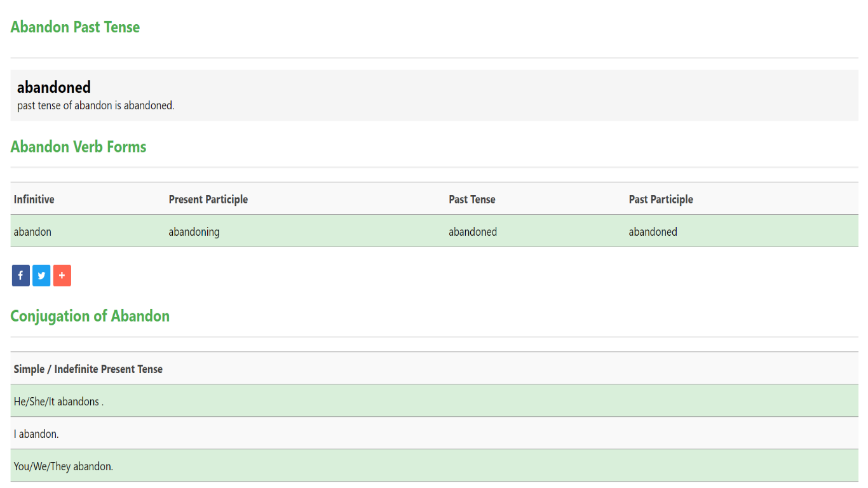The image size is (868, 488).
Task: Select the 'Abandon Verb Forms' heading
Action: [x=78, y=147]
